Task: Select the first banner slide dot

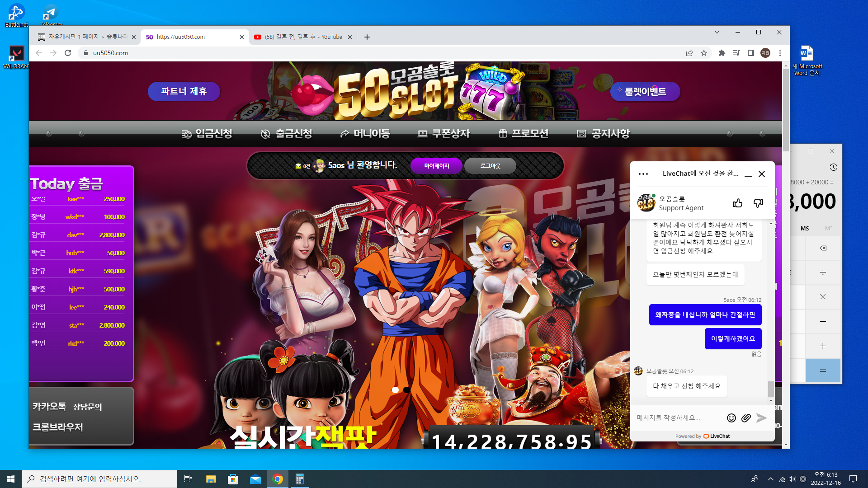Action: click(x=395, y=390)
